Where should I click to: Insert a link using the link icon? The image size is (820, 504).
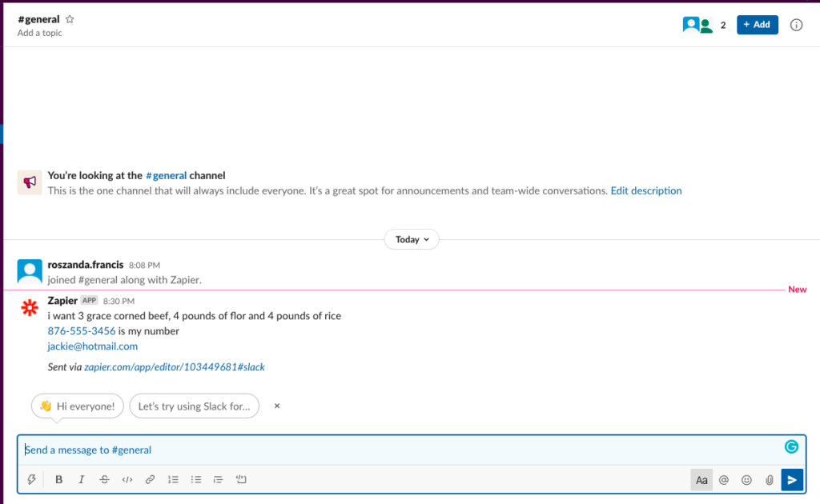click(150, 480)
